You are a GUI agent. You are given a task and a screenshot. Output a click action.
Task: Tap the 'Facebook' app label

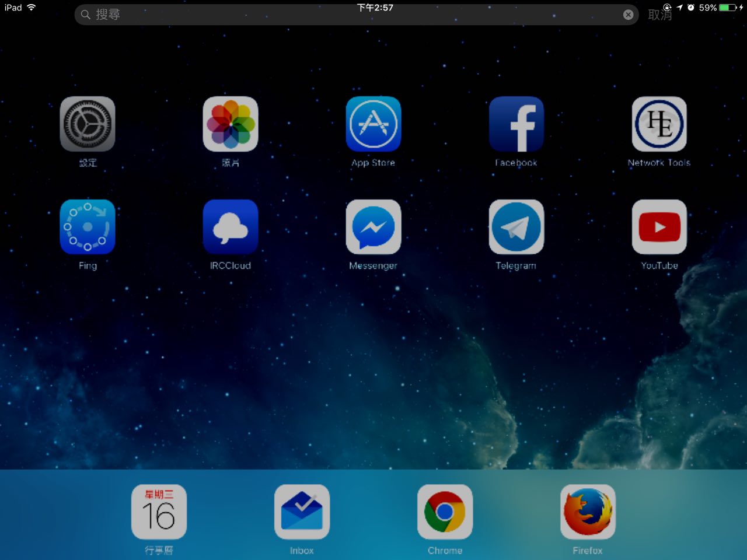tap(516, 163)
